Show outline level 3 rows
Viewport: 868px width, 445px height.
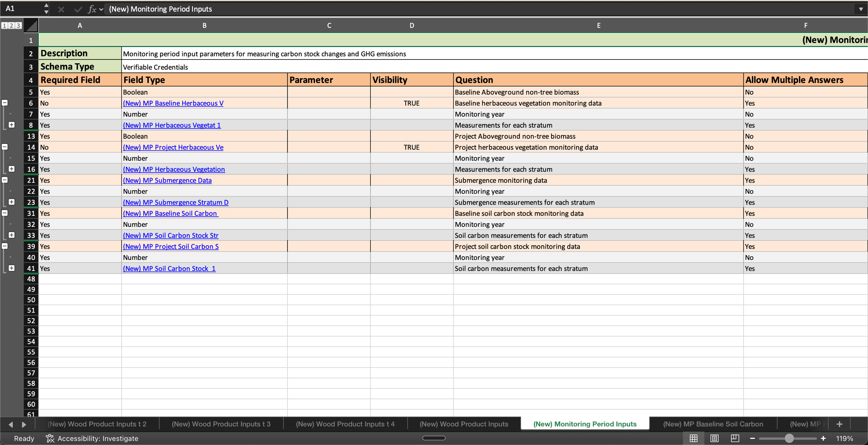coord(18,26)
